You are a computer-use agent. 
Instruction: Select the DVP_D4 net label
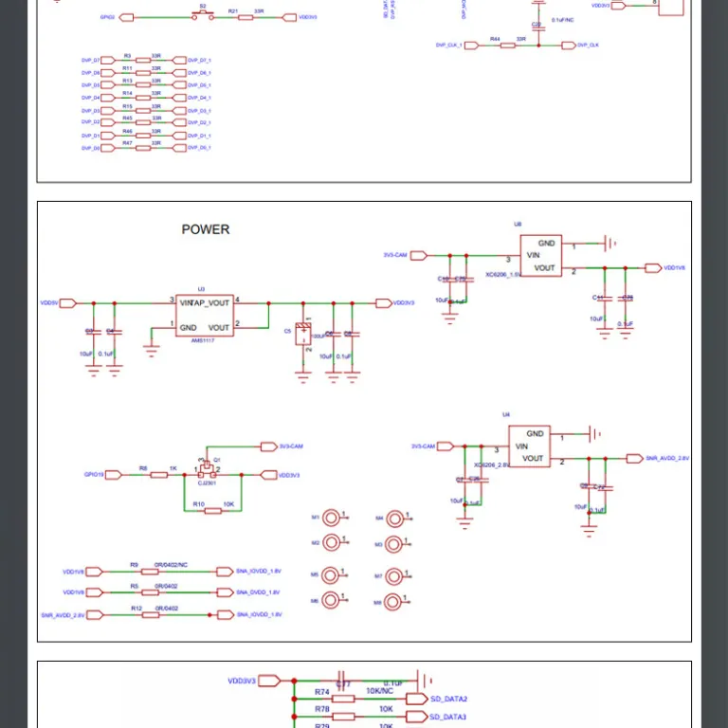[x=91, y=98]
